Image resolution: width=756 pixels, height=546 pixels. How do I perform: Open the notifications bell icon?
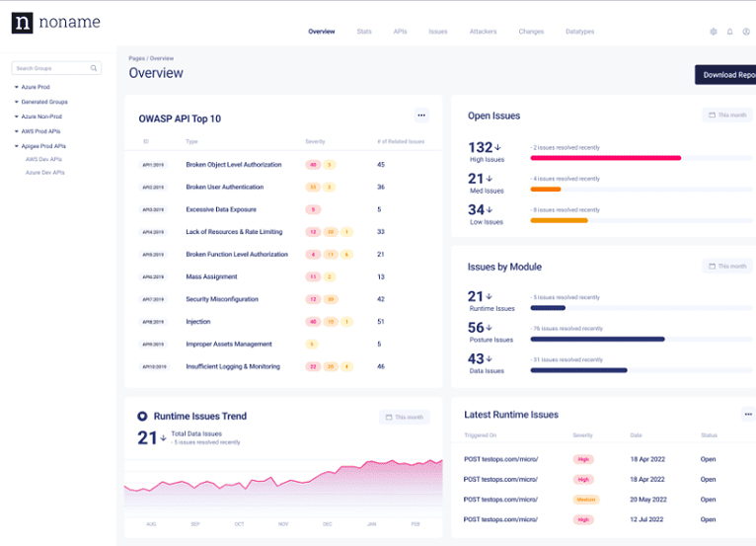click(x=729, y=32)
